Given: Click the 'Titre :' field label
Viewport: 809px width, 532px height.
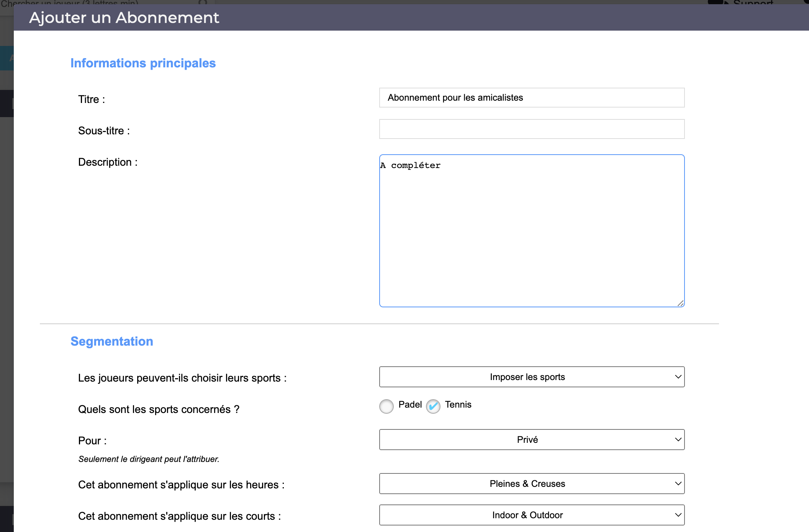Looking at the screenshot, I should (x=92, y=100).
